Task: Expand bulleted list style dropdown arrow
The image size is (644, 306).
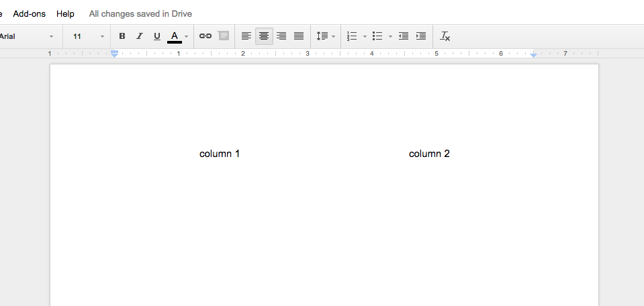Action: click(390, 36)
